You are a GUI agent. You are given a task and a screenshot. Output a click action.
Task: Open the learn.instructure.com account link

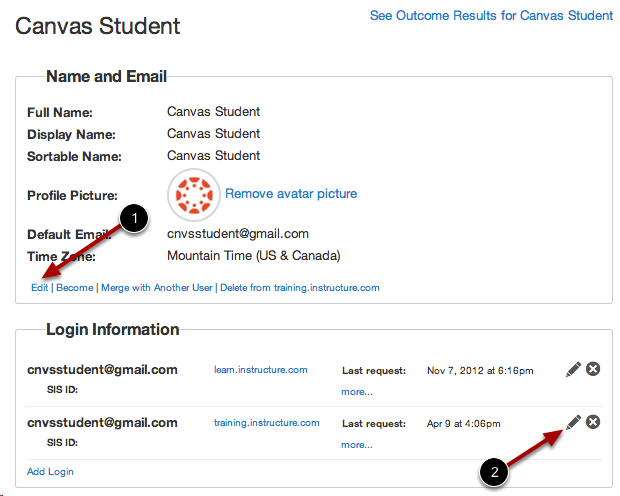[x=260, y=370]
